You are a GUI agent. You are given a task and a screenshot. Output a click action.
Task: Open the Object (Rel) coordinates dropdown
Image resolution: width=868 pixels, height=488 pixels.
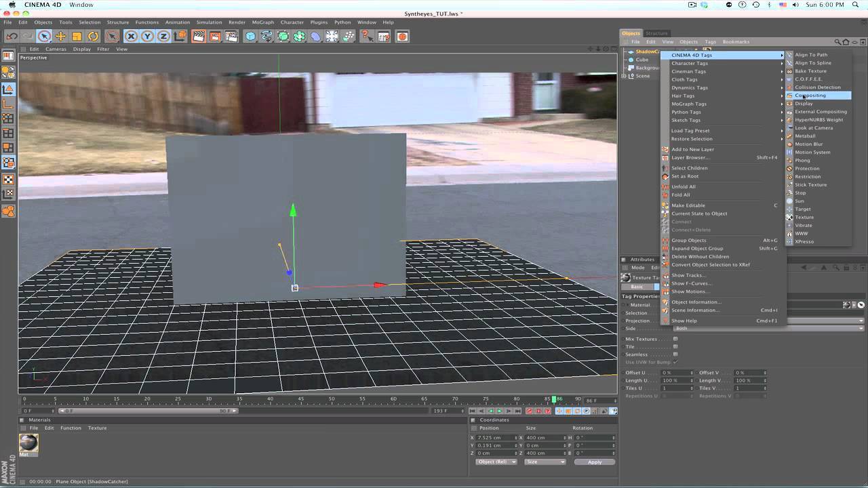(x=496, y=462)
